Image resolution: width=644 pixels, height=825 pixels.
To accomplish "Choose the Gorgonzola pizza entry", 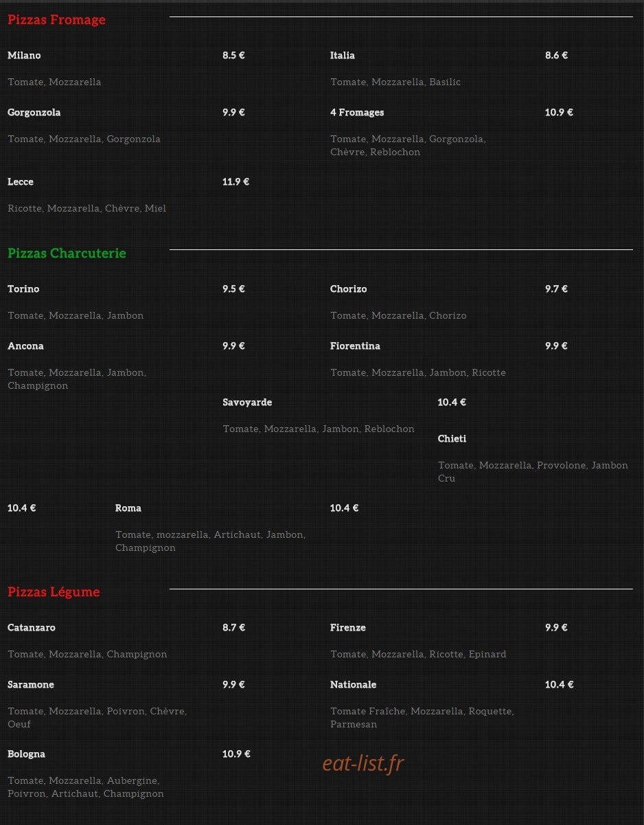I will [x=34, y=113].
